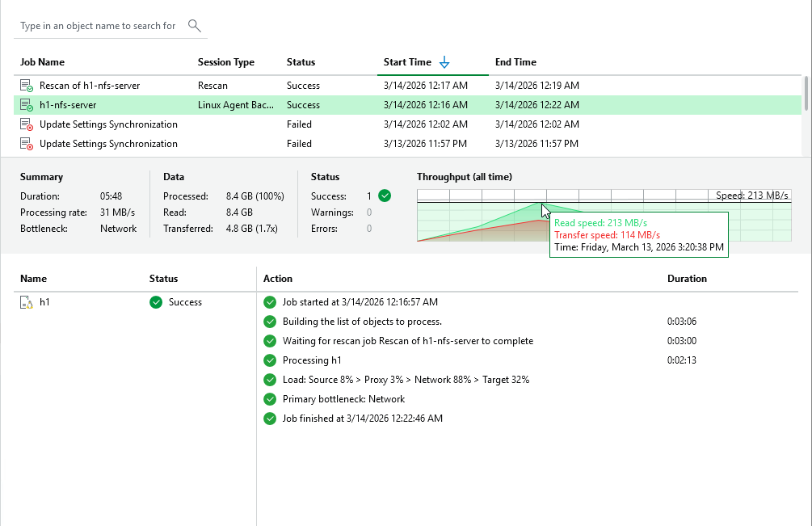Sort by Job Name column
Image resolution: width=812 pixels, height=526 pixels.
coord(43,62)
